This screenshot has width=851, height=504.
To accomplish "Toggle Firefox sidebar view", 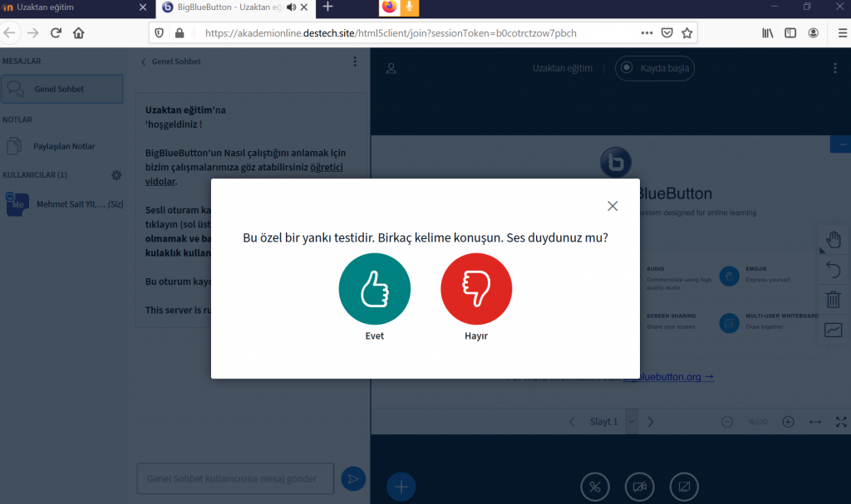I will (x=790, y=33).
